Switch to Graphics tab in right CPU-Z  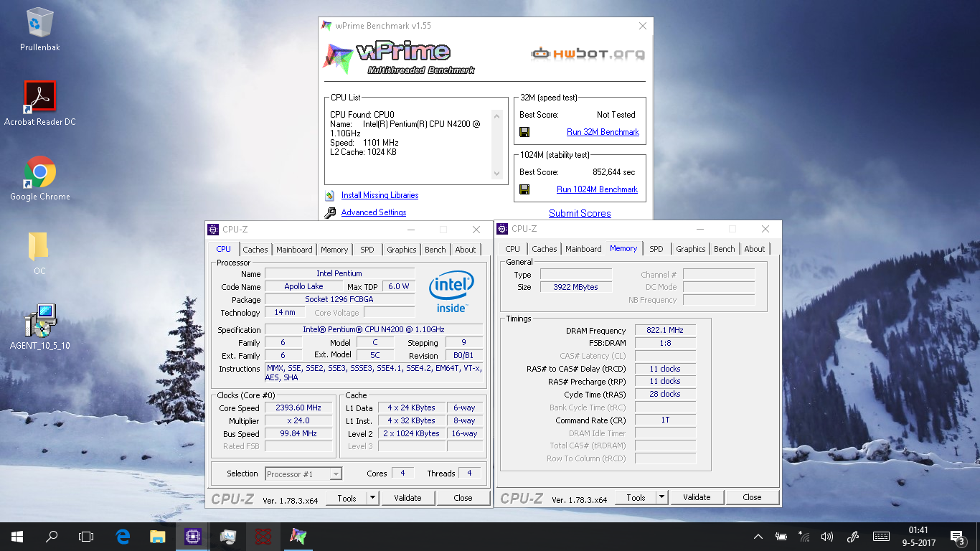click(691, 249)
